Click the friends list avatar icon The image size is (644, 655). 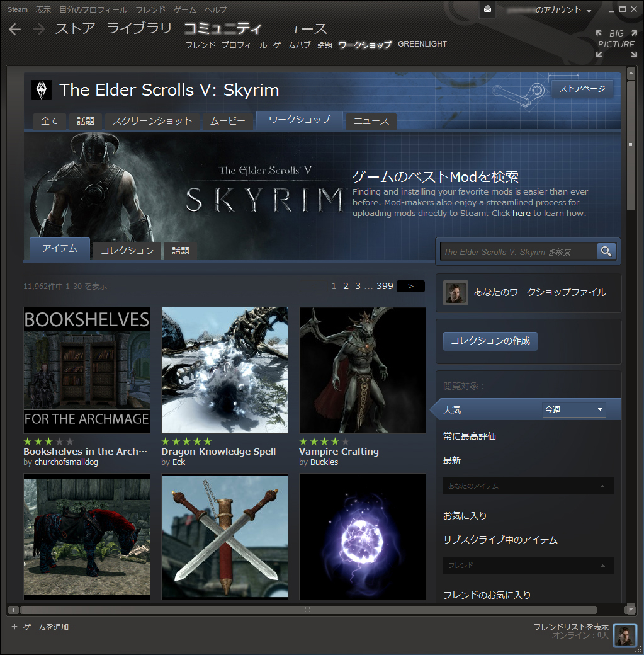click(x=624, y=635)
